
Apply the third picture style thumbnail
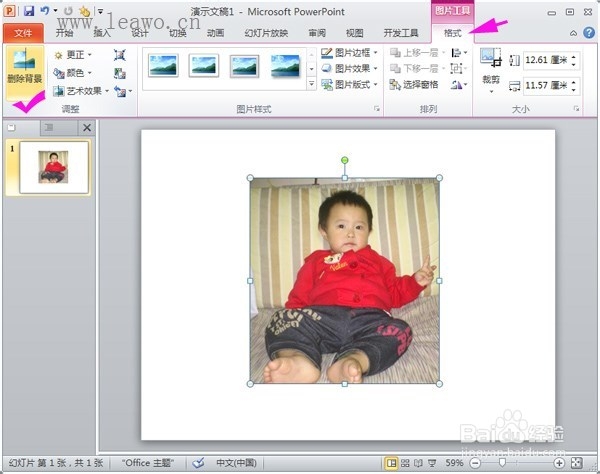point(244,65)
